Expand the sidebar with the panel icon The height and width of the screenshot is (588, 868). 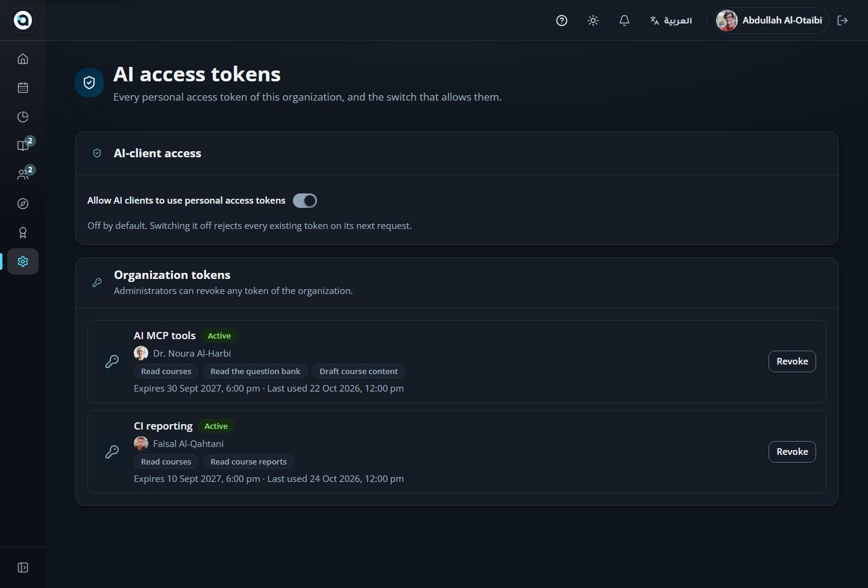[x=23, y=568]
